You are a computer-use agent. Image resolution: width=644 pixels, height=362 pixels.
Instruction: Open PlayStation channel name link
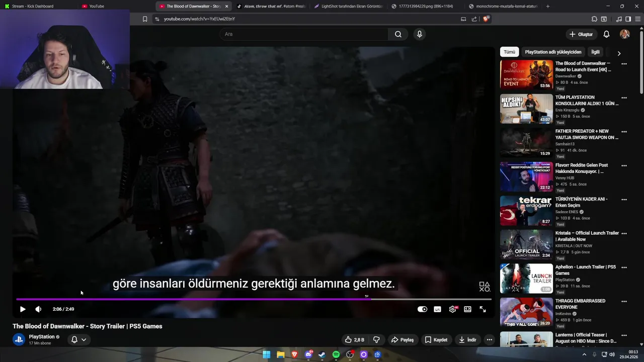tap(42, 337)
